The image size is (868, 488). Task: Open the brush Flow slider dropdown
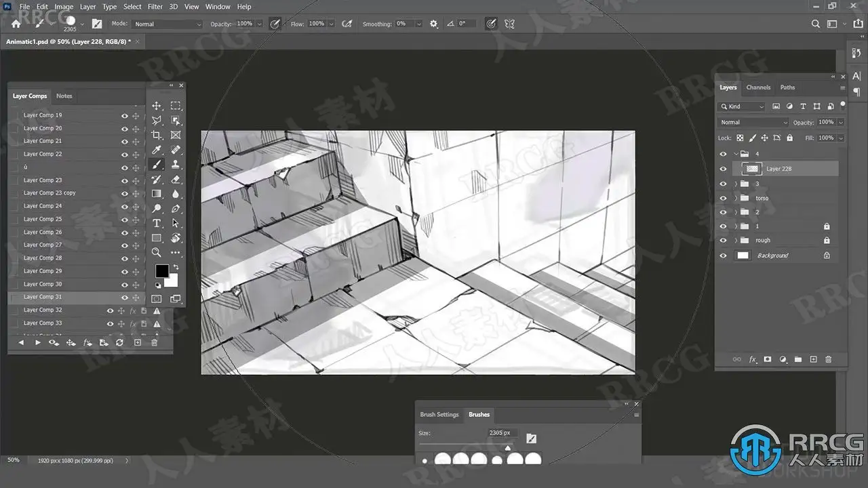coord(332,24)
